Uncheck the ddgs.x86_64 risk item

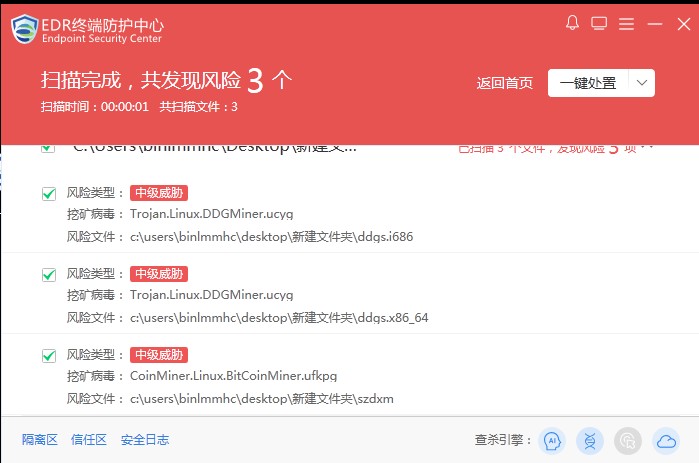click(x=49, y=275)
